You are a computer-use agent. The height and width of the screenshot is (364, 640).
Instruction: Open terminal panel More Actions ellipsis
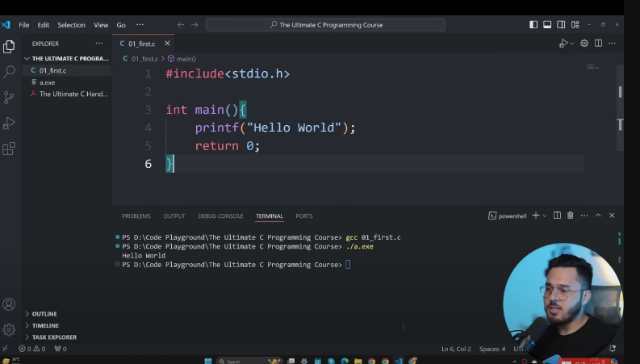tap(584, 215)
